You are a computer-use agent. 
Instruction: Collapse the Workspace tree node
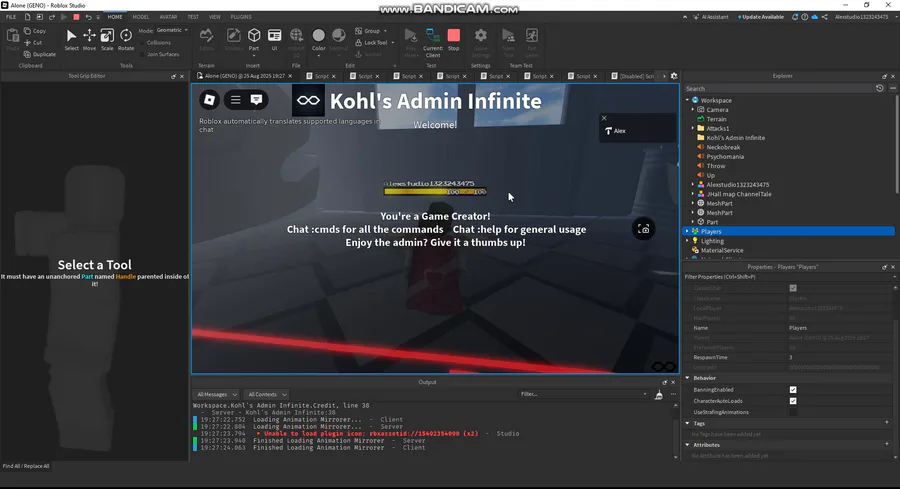(x=687, y=100)
